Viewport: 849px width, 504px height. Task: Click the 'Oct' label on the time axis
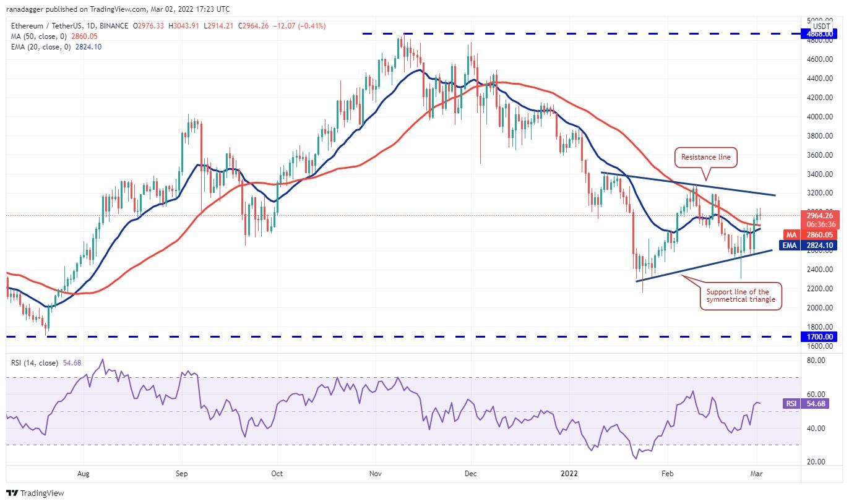pos(277,473)
